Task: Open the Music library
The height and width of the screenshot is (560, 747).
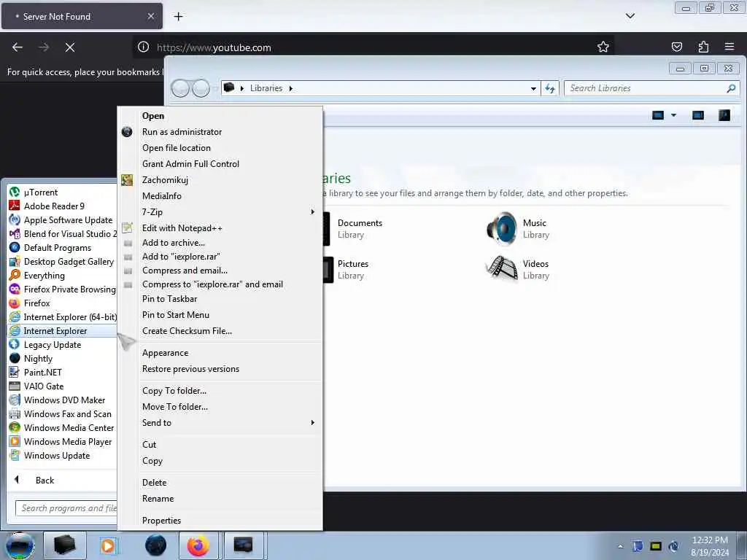Action: click(519, 228)
